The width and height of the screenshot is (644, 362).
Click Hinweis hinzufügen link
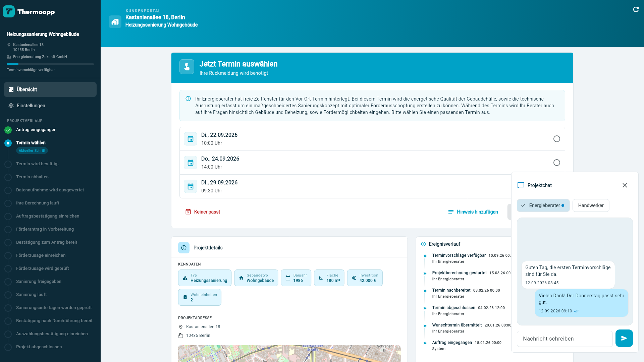[473, 212]
